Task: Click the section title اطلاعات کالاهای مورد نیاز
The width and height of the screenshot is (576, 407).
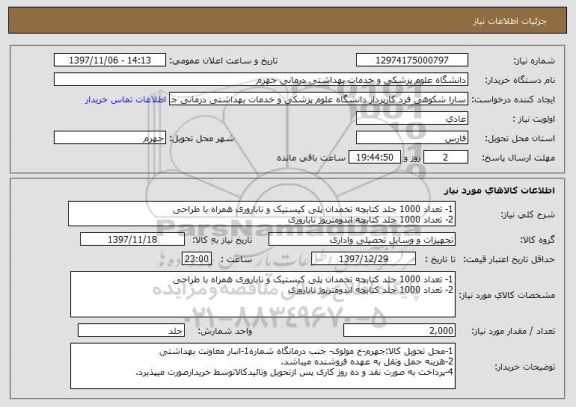Action: [x=500, y=190]
